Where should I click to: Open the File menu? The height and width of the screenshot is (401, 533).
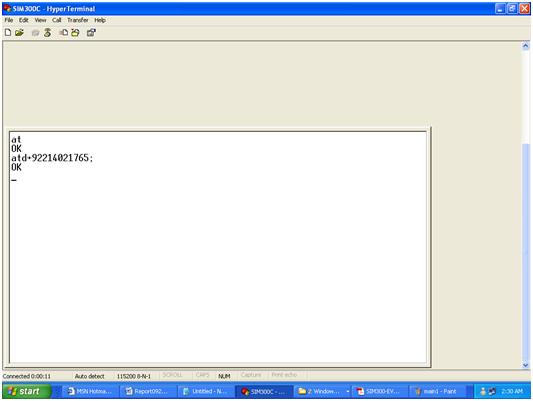pyautogui.click(x=9, y=20)
